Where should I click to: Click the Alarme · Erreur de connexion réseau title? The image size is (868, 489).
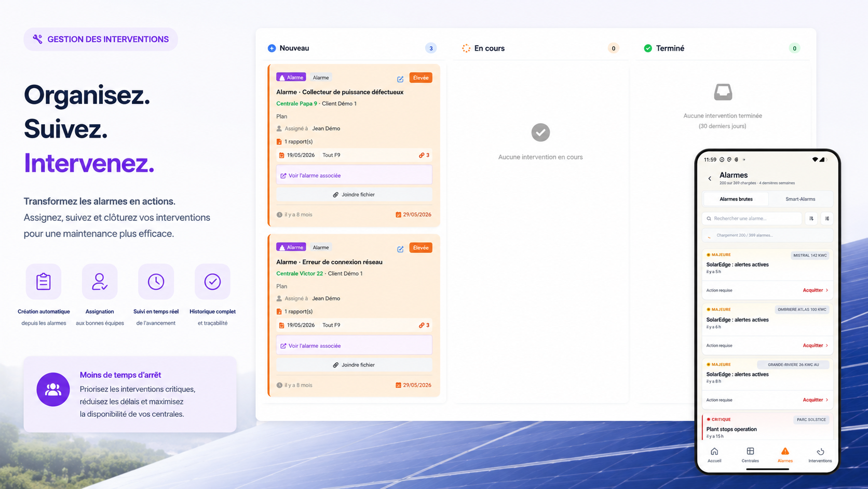click(x=329, y=262)
